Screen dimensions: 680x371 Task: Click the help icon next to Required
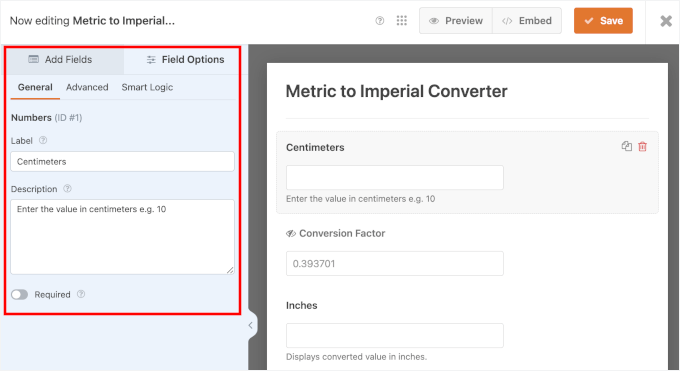(x=81, y=294)
